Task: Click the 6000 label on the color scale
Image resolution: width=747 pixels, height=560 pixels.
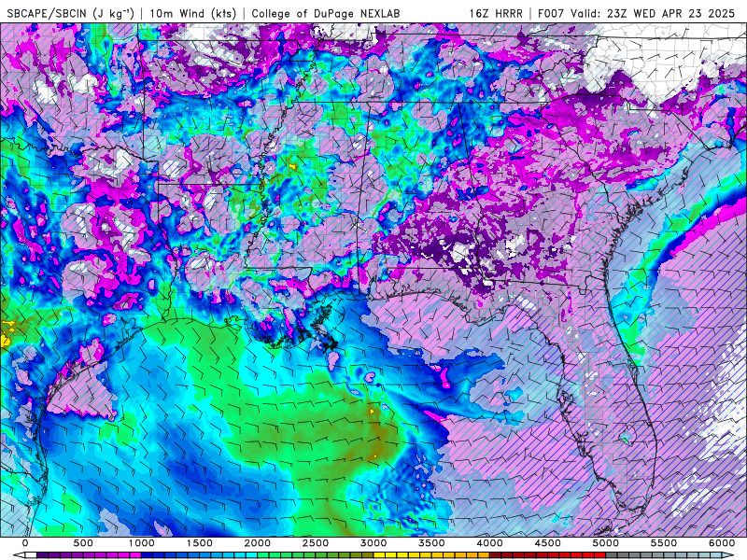Action: (x=722, y=543)
